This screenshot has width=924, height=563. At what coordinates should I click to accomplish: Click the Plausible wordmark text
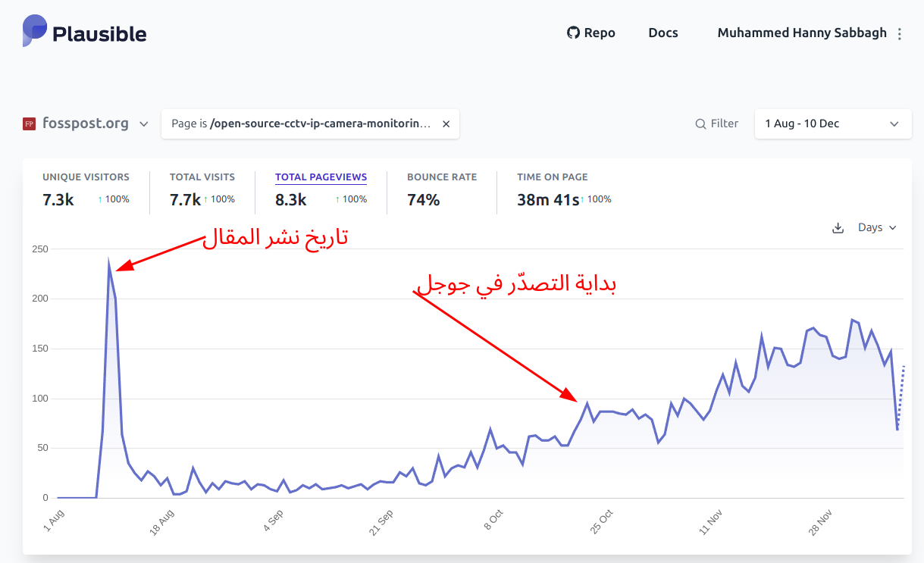[99, 33]
